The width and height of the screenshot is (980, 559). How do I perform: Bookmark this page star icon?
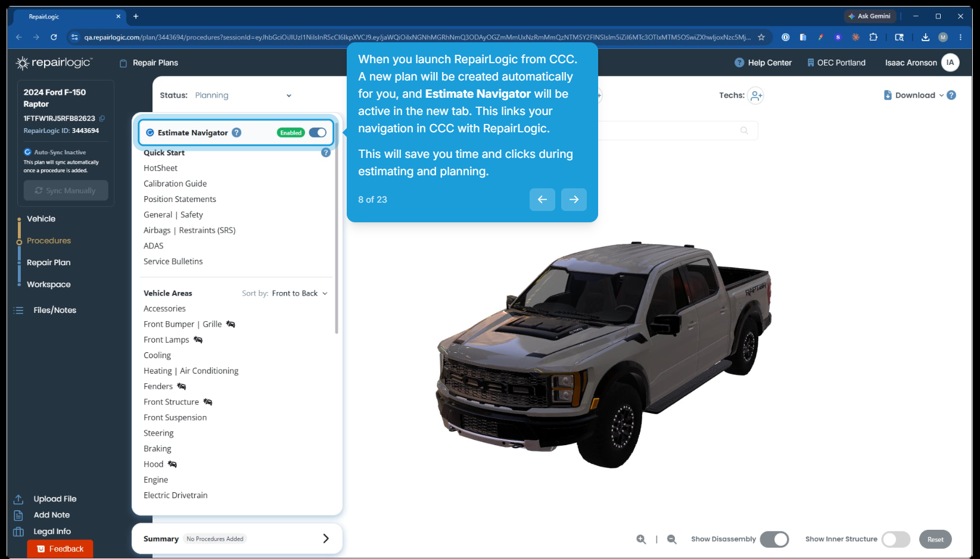[761, 37]
